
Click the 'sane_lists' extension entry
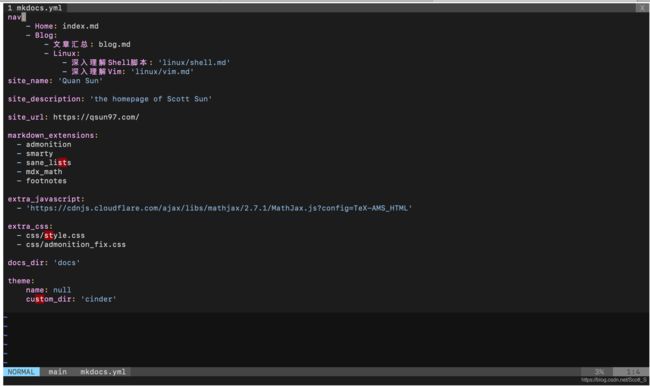[x=49, y=163]
